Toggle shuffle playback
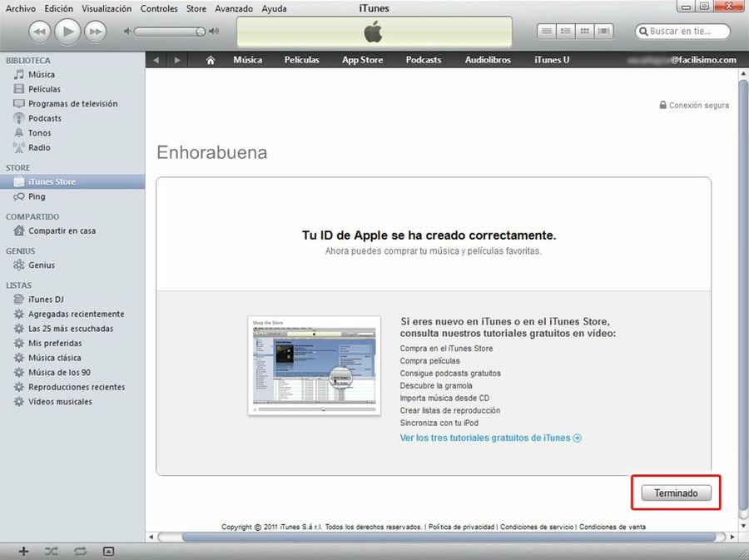 coord(51,551)
